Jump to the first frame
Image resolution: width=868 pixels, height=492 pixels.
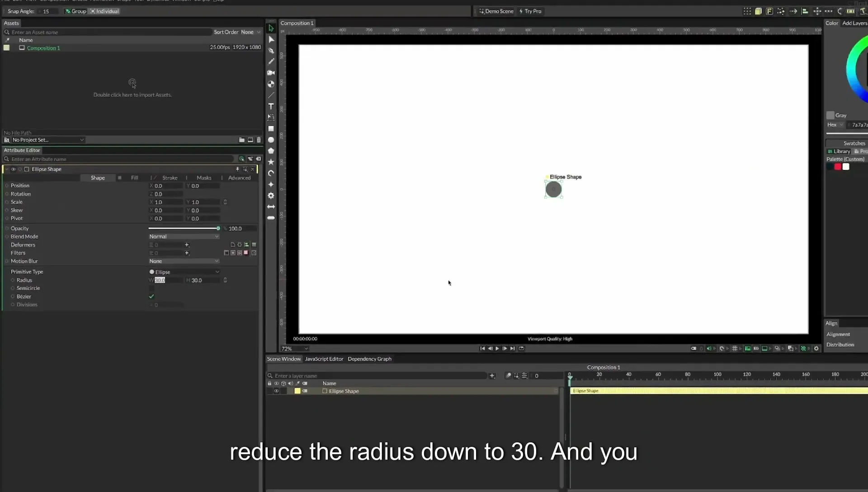pyautogui.click(x=482, y=348)
